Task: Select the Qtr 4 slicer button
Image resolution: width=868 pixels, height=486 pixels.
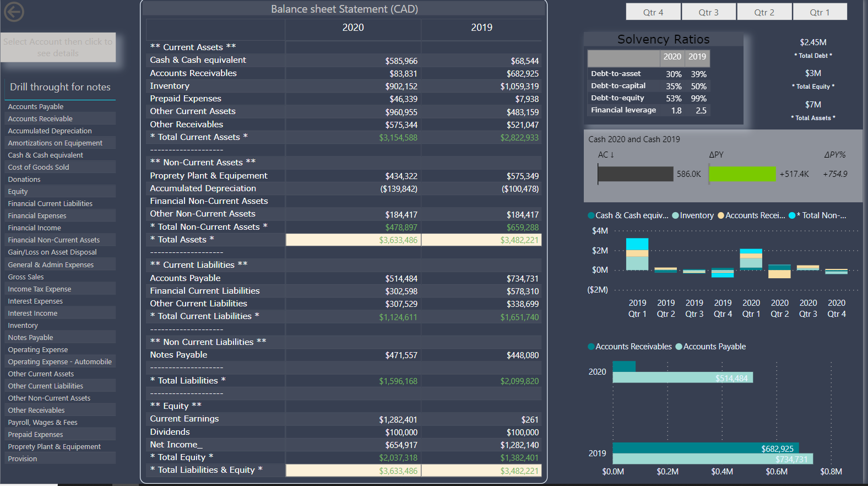Action: tap(653, 12)
